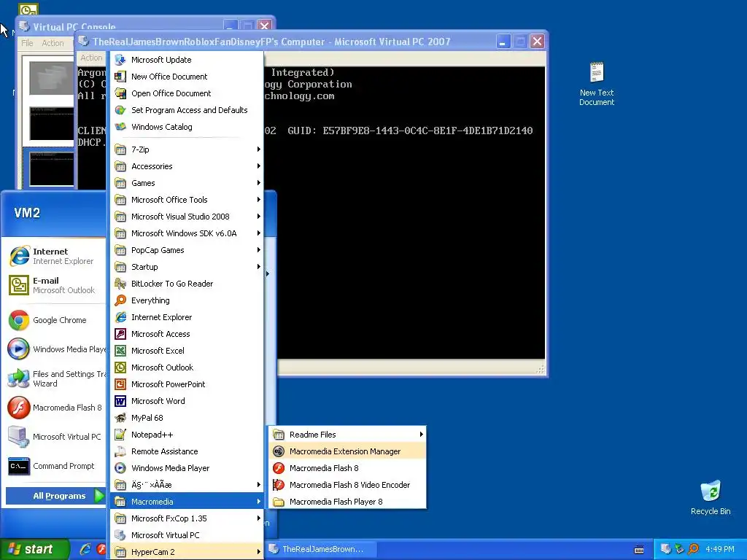Open Microsoft Update from All Programs
The width and height of the screenshot is (747, 560).
point(187,60)
